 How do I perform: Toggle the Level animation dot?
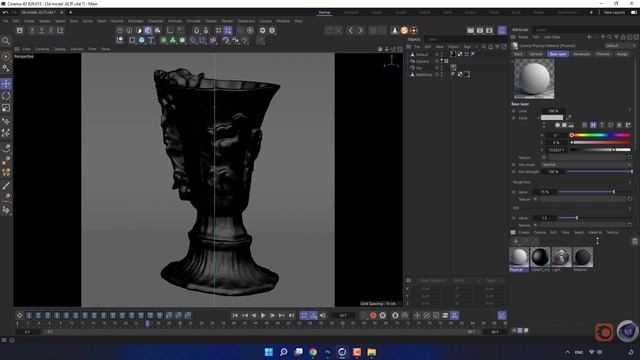(x=514, y=111)
